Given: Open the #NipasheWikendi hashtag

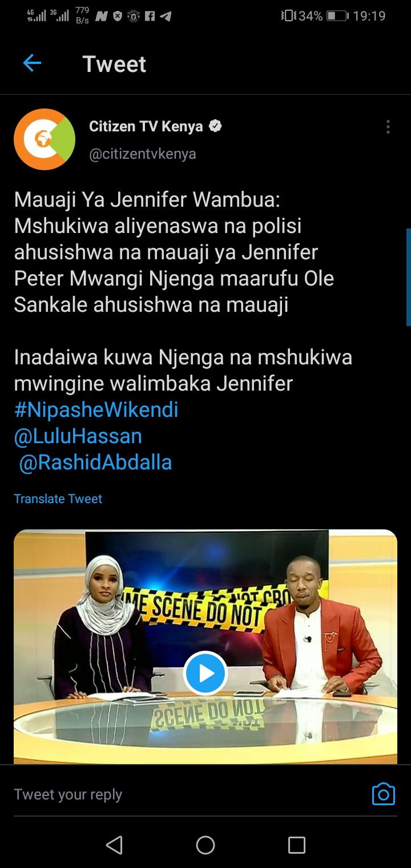Looking at the screenshot, I should click(x=96, y=409).
